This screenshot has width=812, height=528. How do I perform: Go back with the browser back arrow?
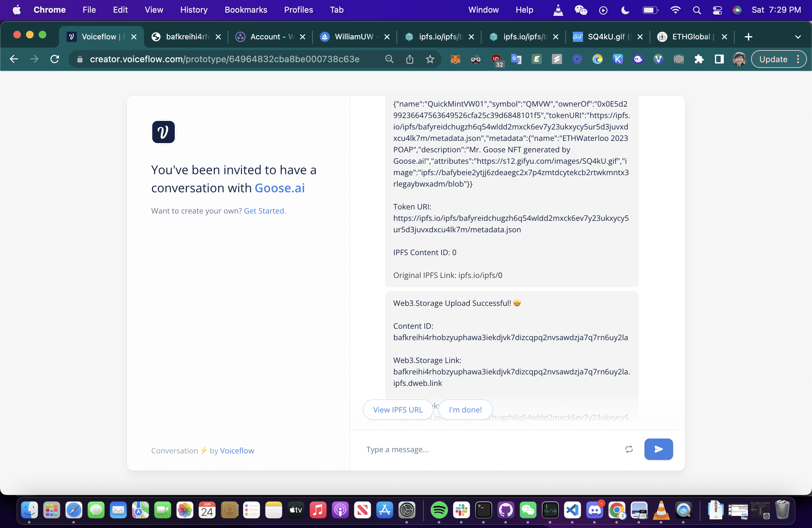(14, 59)
